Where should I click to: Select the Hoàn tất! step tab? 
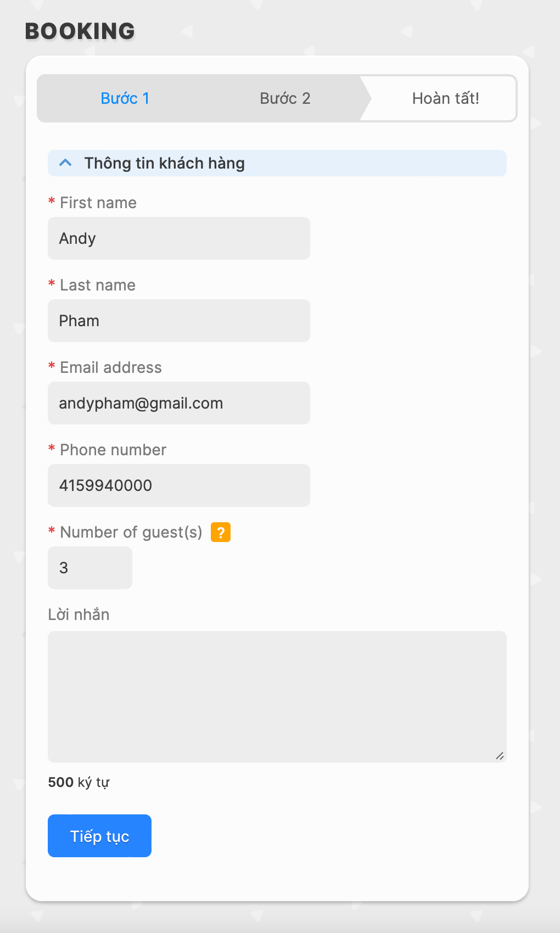coord(445,98)
